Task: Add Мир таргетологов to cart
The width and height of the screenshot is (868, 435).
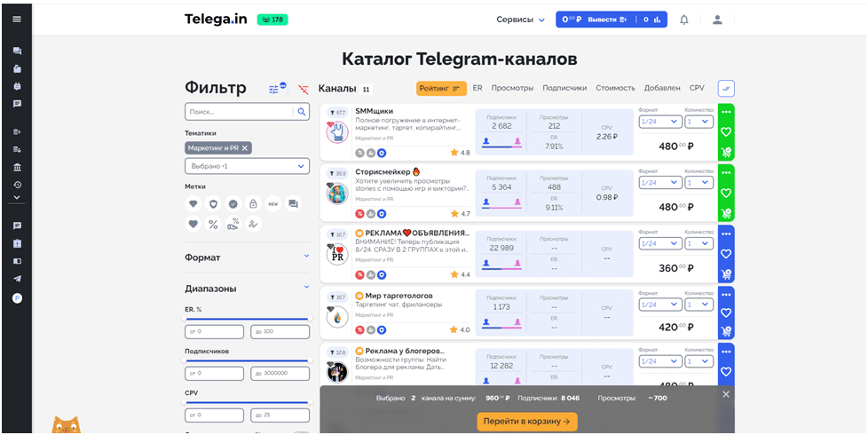Action: [726, 331]
